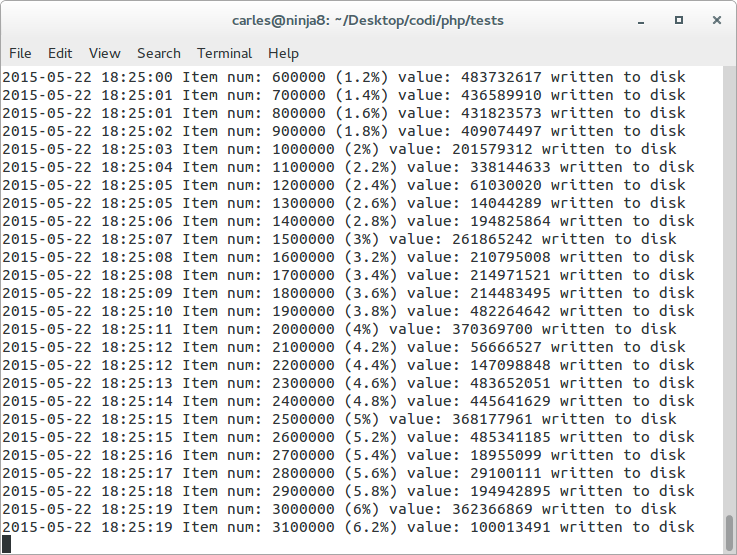Click value 370369700 on the (4%) line
Screen dimensions: 737x555
tap(492, 329)
